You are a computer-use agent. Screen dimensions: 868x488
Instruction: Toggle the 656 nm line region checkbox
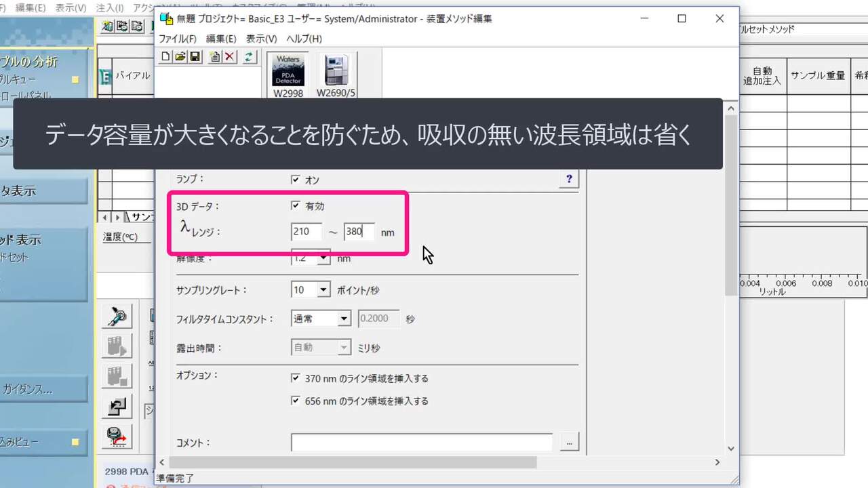[295, 401]
